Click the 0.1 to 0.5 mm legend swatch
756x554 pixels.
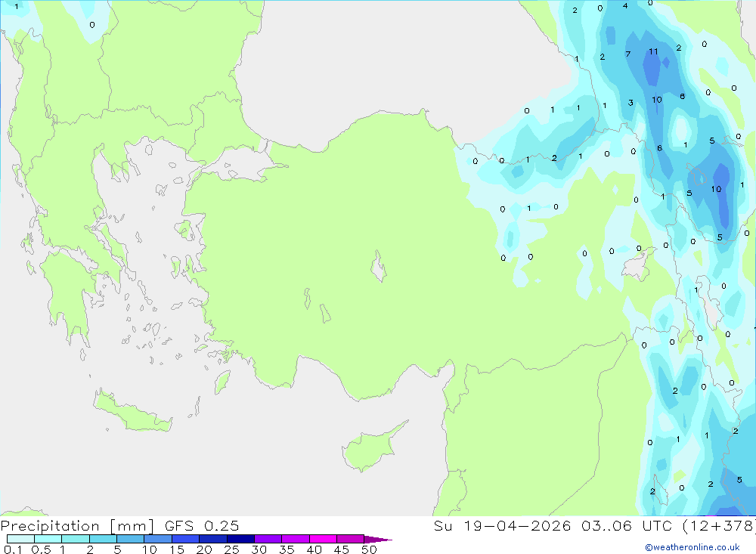[20, 539]
